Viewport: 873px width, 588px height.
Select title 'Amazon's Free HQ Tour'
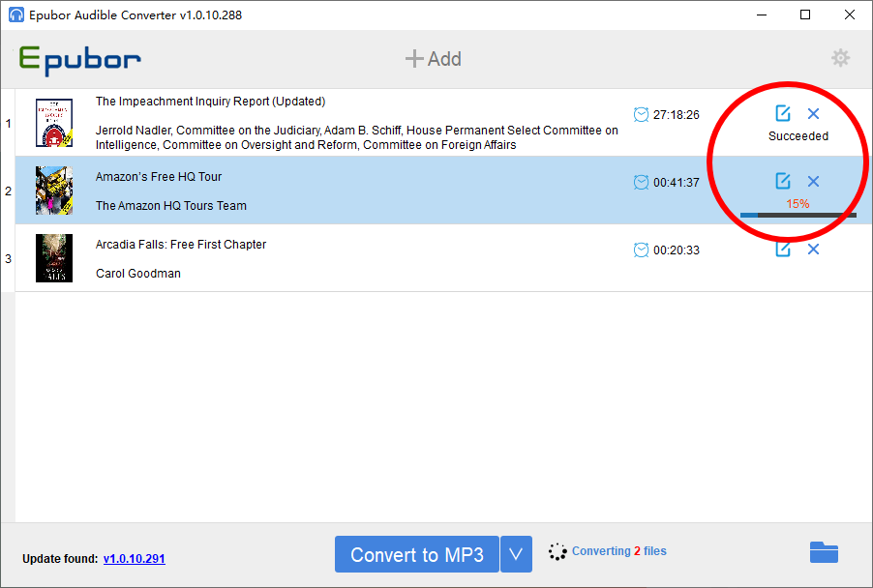pyautogui.click(x=159, y=176)
